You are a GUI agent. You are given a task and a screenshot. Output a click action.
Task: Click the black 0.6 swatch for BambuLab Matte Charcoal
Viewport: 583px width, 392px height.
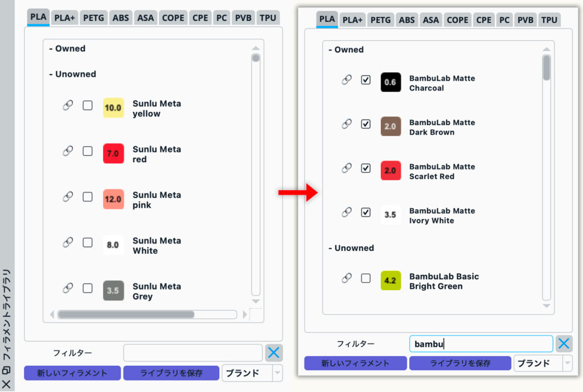[x=391, y=82]
